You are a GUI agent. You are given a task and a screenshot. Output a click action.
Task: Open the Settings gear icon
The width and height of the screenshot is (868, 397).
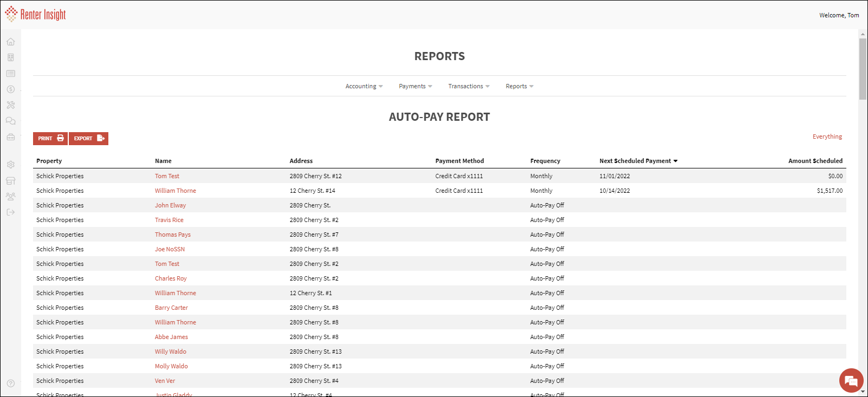(x=10, y=165)
